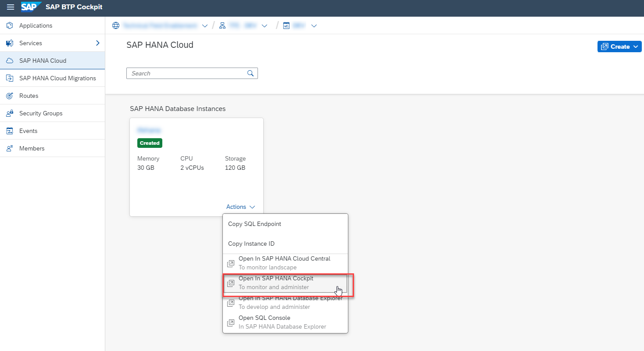Click the Security Groups icon
The height and width of the screenshot is (351, 644).
pyautogui.click(x=10, y=113)
